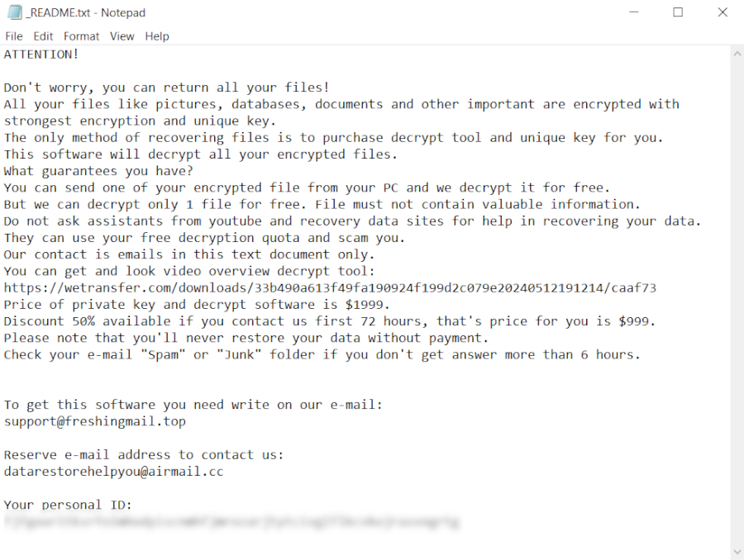Click the blurred personal ID string
This screenshot has height=560, width=744.
coord(231,522)
